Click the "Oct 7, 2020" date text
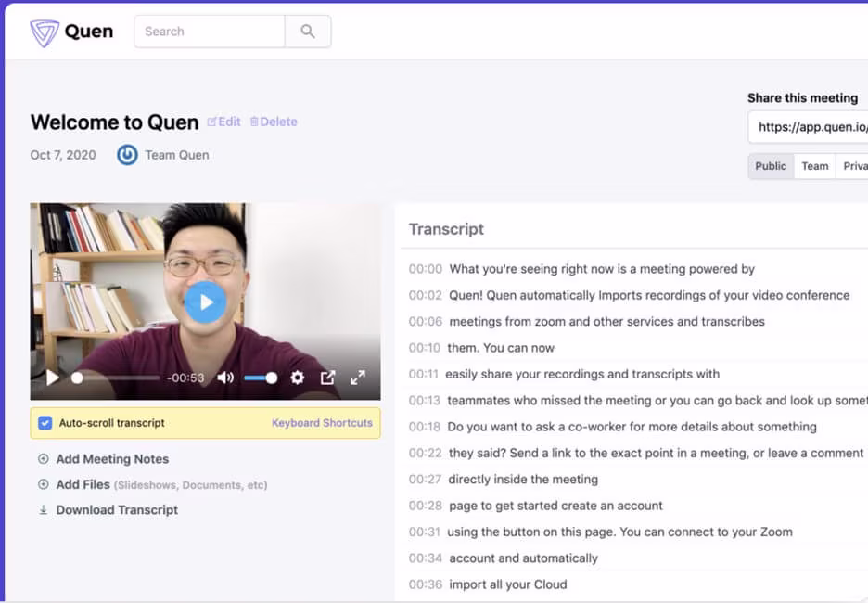The height and width of the screenshot is (603, 868). pyautogui.click(x=63, y=155)
